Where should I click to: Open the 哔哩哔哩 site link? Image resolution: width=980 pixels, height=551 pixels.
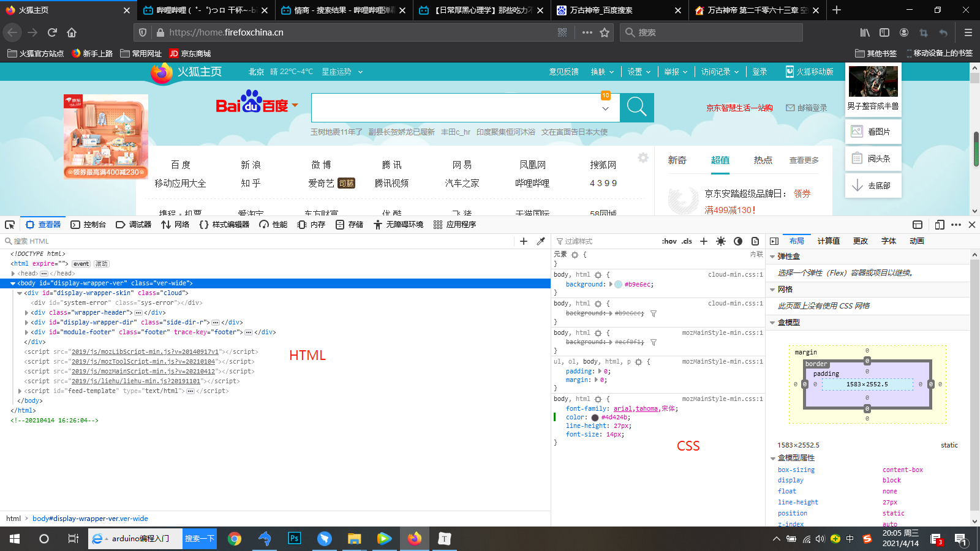click(532, 183)
